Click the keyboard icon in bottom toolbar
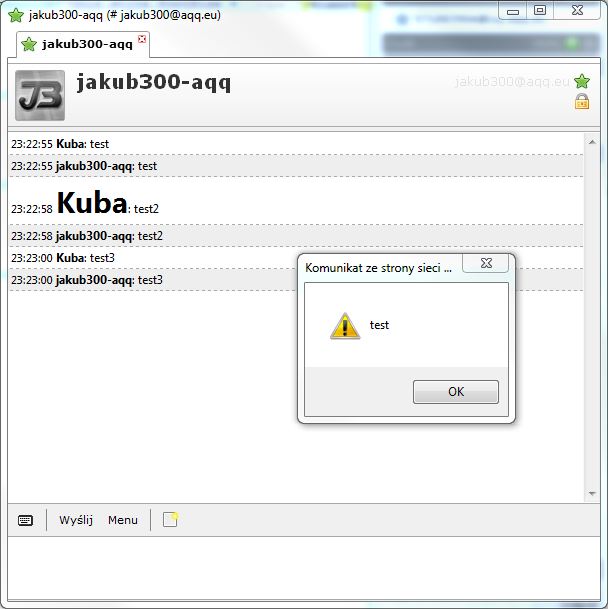The height and width of the screenshot is (609, 608). pyautogui.click(x=26, y=520)
